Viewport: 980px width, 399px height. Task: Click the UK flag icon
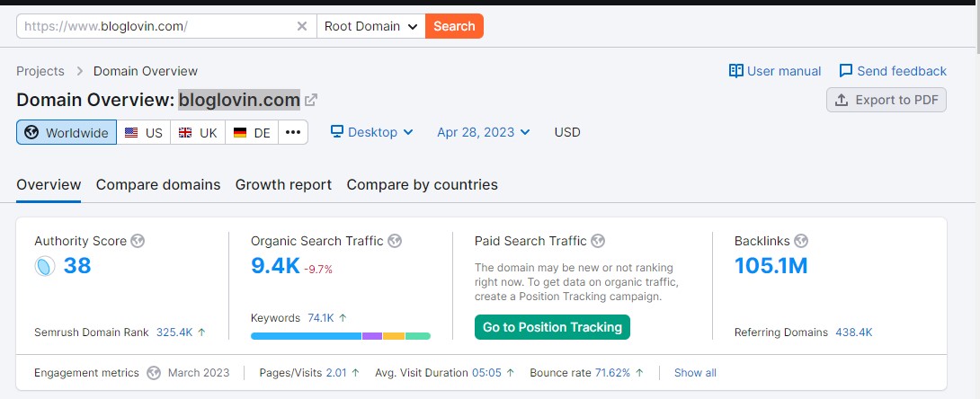click(185, 132)
